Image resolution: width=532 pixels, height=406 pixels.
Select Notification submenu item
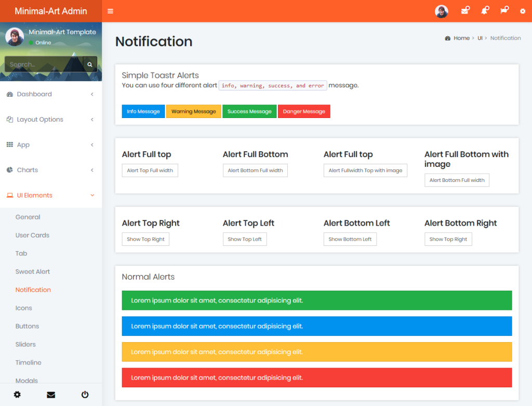33,290
